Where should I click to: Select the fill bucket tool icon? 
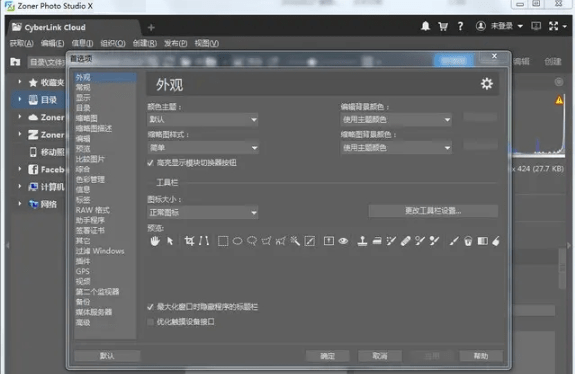point(468,241)
